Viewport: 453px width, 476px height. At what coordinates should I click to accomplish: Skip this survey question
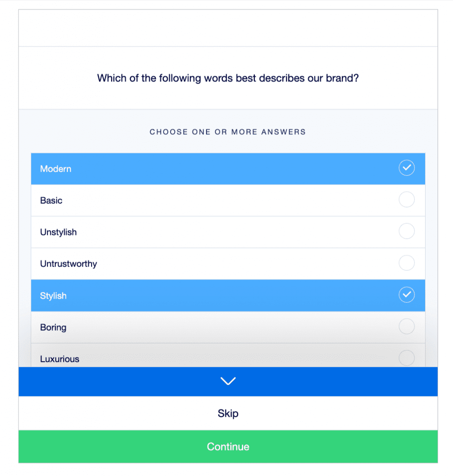point(228,413)
